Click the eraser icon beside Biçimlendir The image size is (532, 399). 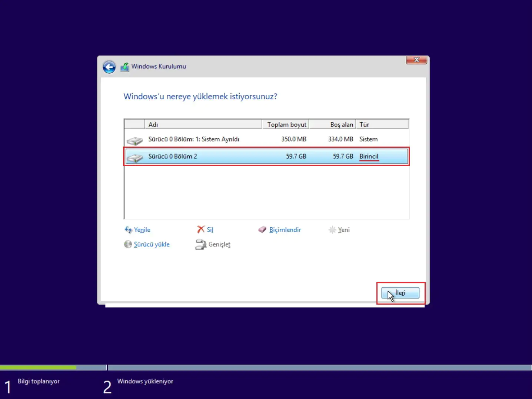(263, 229)
